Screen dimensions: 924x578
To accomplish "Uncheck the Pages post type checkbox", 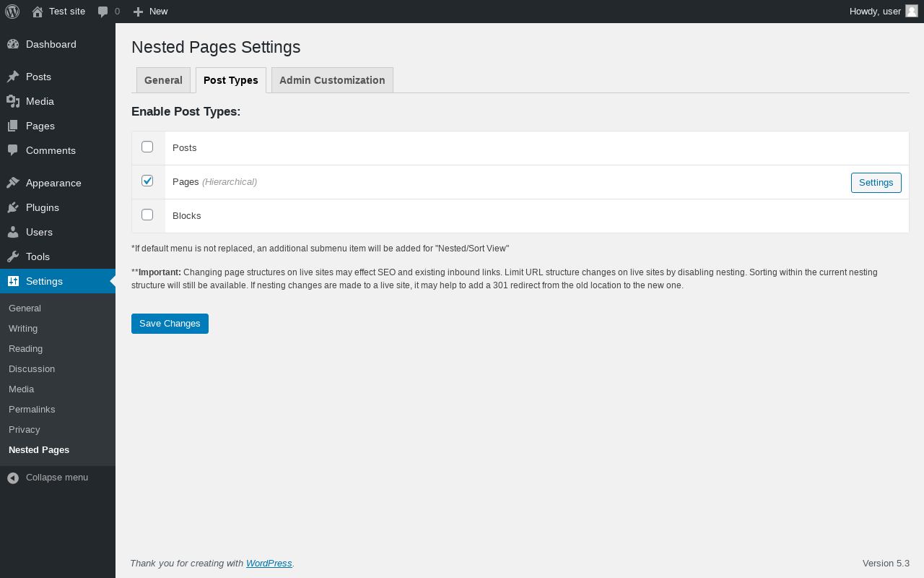I will click(147, 181).
